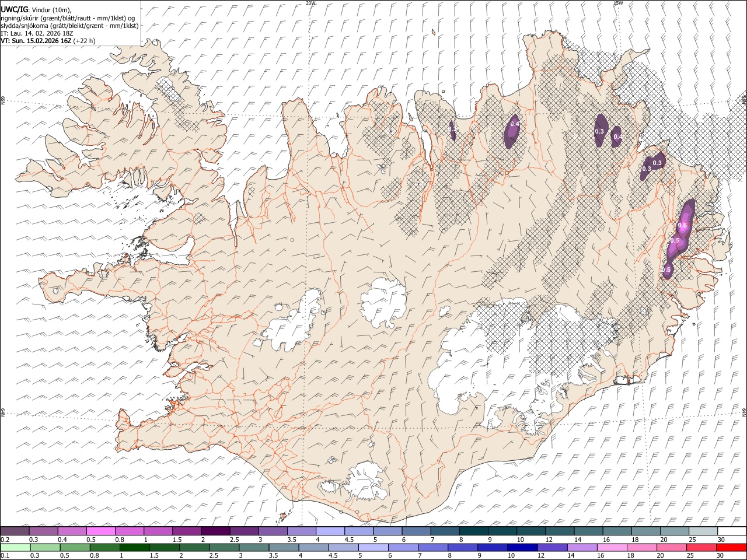Click the lower legend swatch starting at 4
The width and height of the screenshot is (747, 560).
tap(313, 547)
